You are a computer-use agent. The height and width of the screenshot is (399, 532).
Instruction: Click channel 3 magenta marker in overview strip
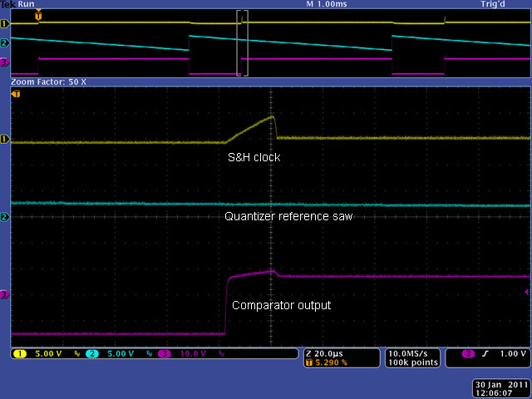(x=4, y=62)
